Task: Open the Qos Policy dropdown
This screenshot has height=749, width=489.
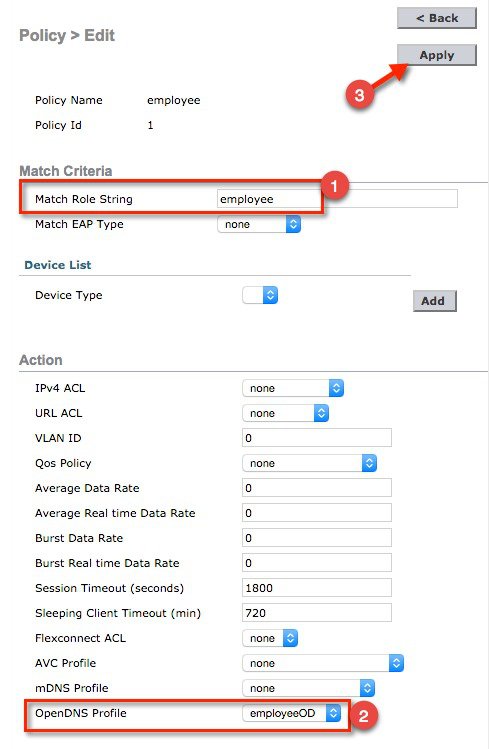Action: click(x=309, y=463)
